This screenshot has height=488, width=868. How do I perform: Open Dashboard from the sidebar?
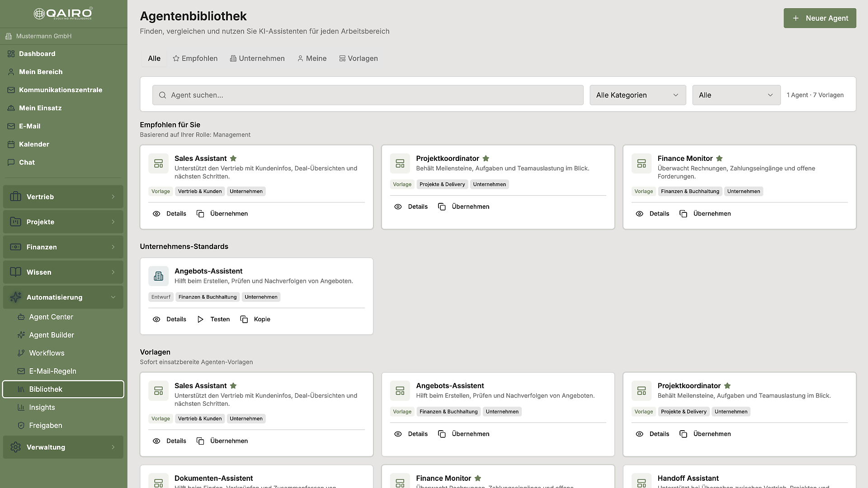click(x=37, y=54)
